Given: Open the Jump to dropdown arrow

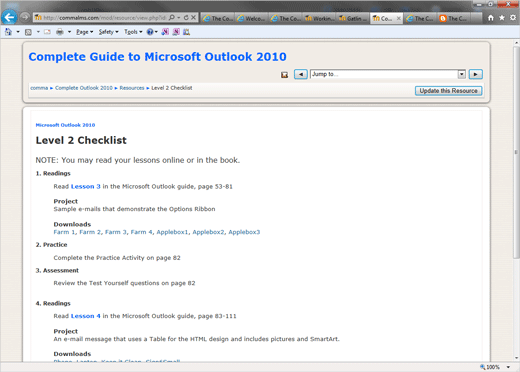Looking at the screenshot, I should click(461, 74).
